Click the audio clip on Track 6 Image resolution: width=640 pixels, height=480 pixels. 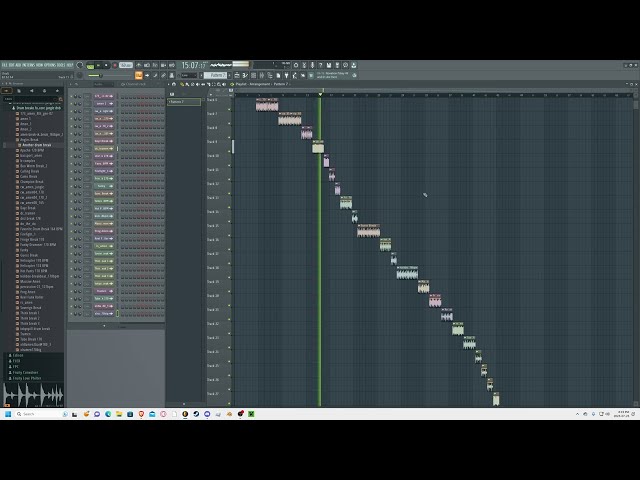(267, 105)
